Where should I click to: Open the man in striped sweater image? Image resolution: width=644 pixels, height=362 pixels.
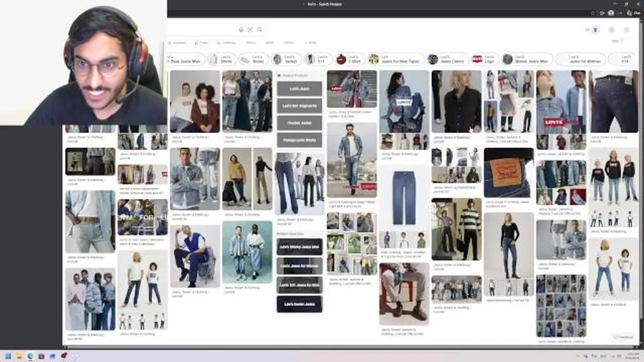pos(456,229)
